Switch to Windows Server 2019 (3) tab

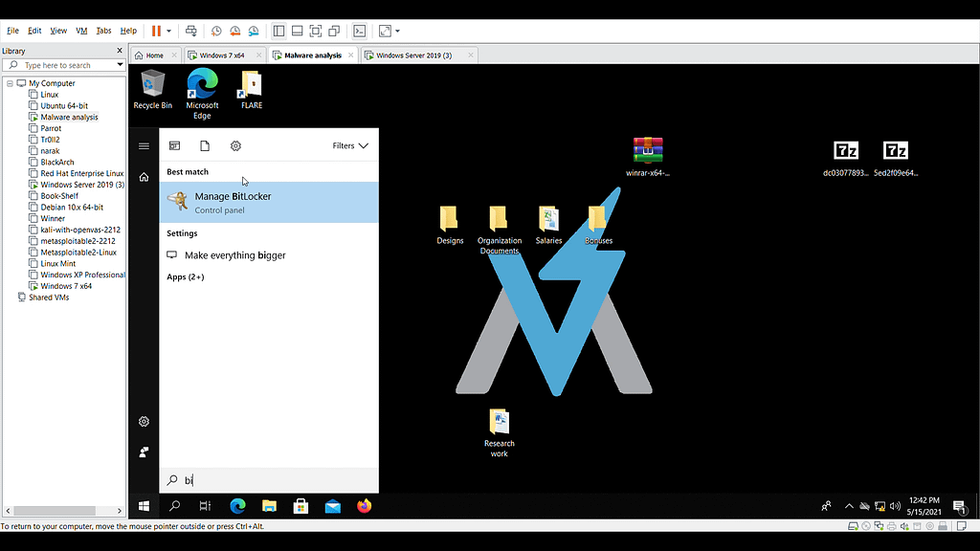(413, 55)
